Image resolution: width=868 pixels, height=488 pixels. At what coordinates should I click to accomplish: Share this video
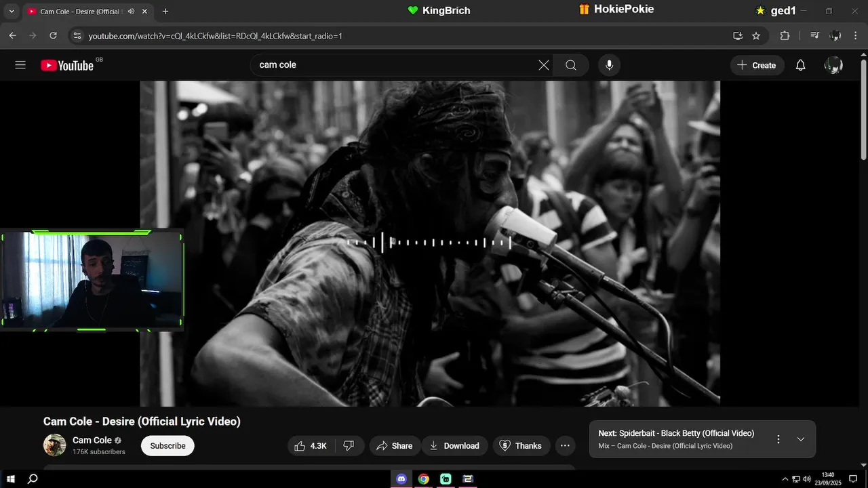coord(395,446)
